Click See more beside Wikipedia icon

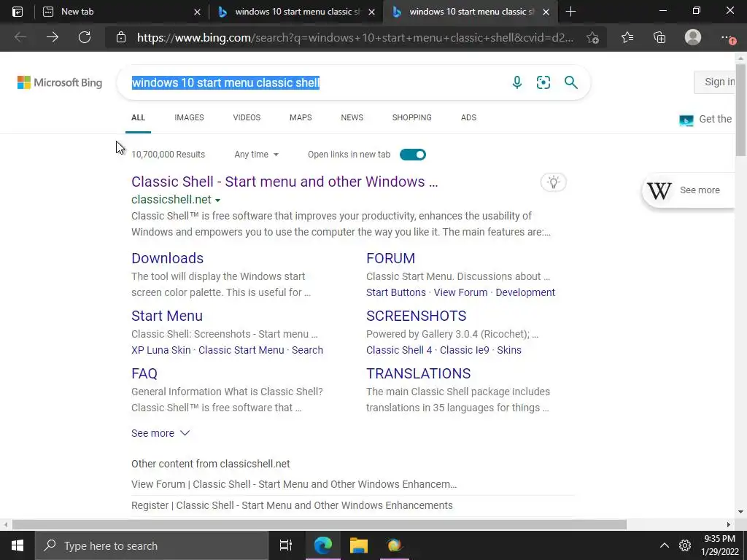tap(700, 190)
